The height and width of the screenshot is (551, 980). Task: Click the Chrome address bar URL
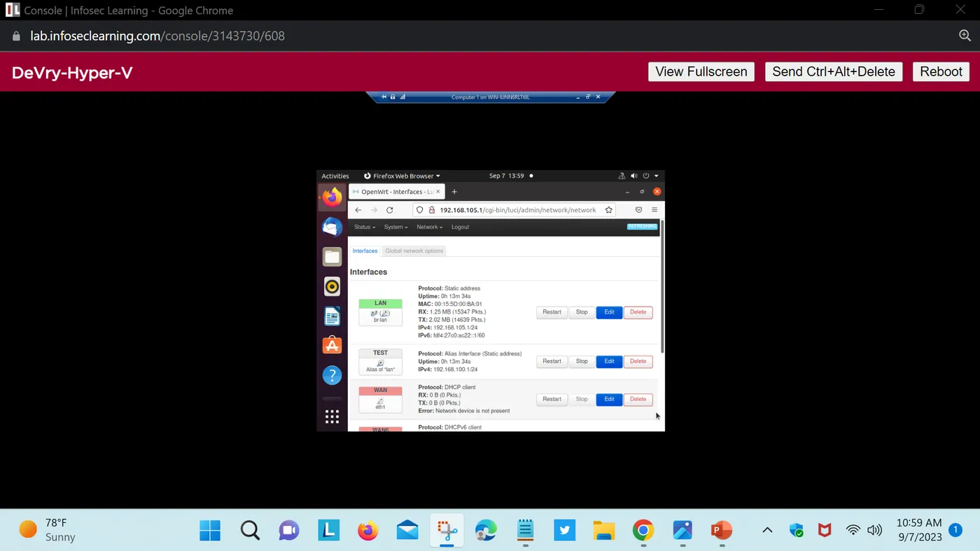157,36
